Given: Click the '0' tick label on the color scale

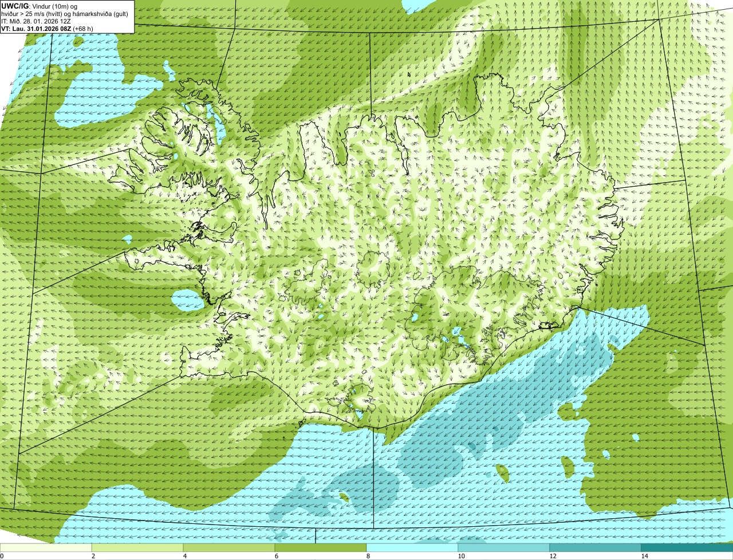Looking at the screenshot, I should click(2, 556).
